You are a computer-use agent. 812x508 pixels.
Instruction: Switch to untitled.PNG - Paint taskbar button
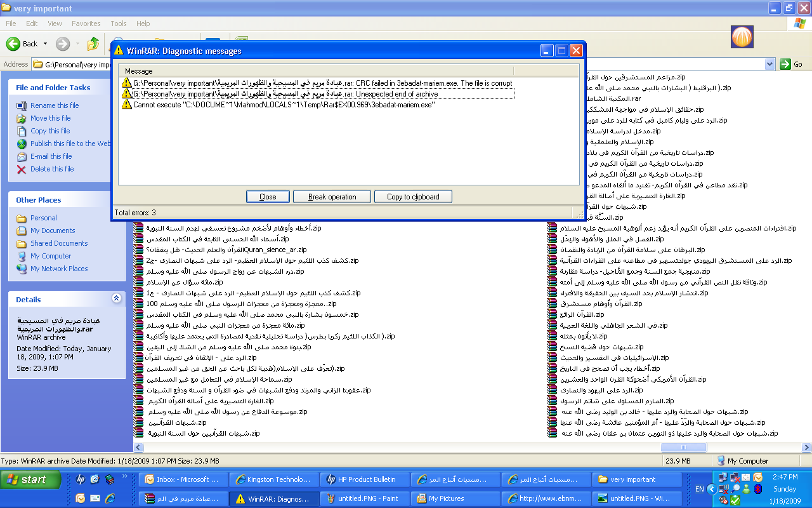[365, 498]
